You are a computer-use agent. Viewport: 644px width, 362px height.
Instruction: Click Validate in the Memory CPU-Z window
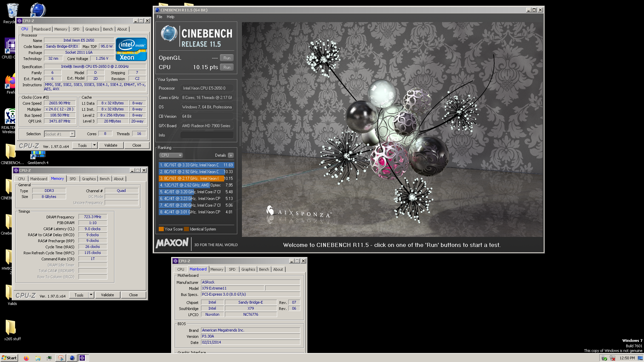pyautogui.click(x=107, y=295)
